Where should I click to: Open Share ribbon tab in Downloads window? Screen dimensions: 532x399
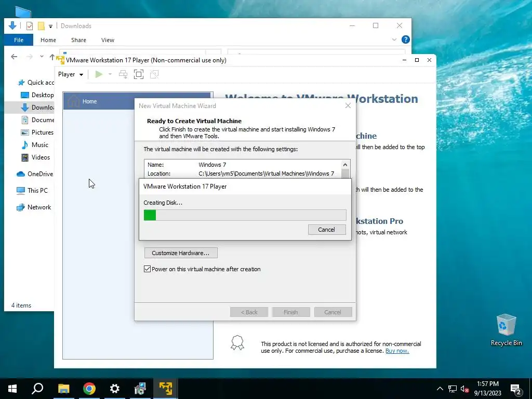pos(78,40)
